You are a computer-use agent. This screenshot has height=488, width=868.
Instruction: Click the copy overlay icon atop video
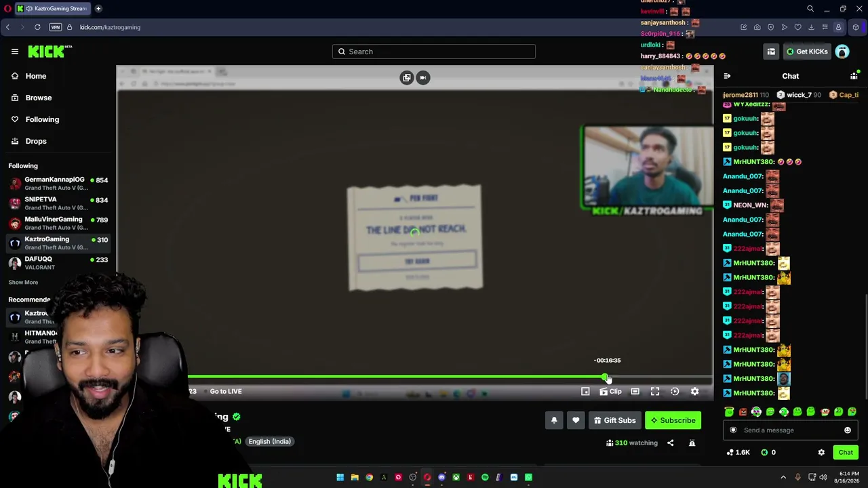click(407, 78)
